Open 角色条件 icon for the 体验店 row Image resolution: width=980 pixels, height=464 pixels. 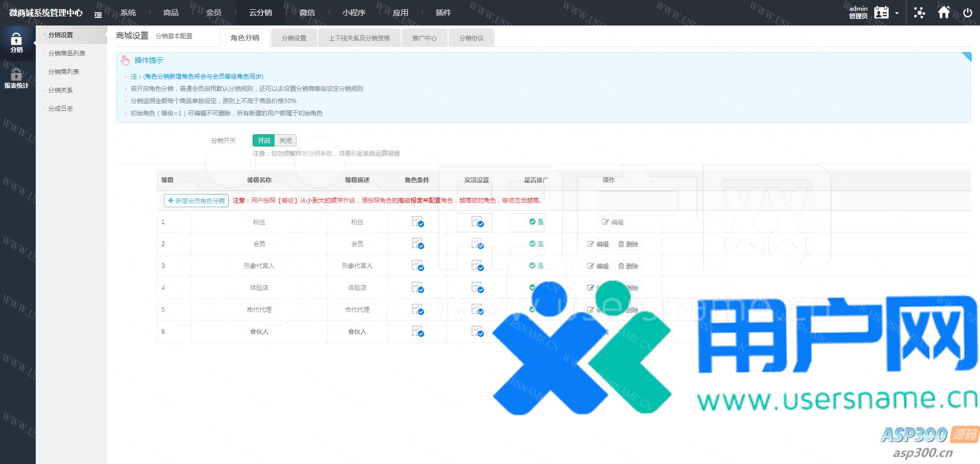pyautogui.click(x=418, y=287)
